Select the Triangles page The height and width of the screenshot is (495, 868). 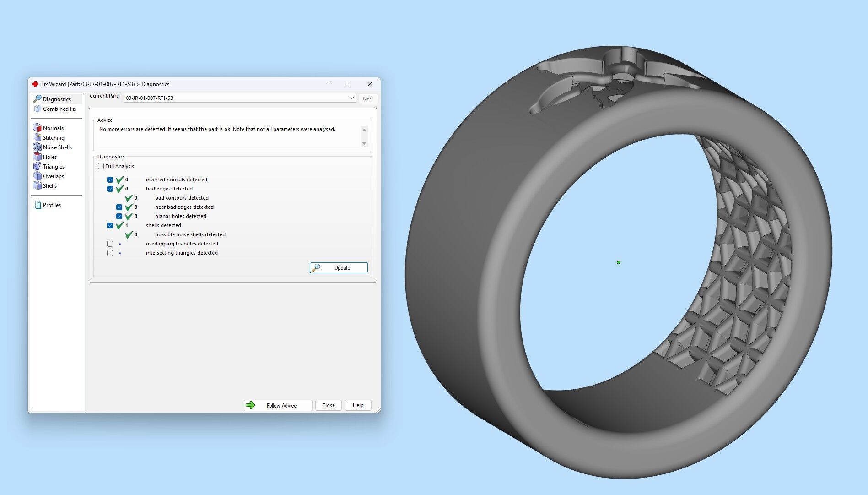click(54, 167)
